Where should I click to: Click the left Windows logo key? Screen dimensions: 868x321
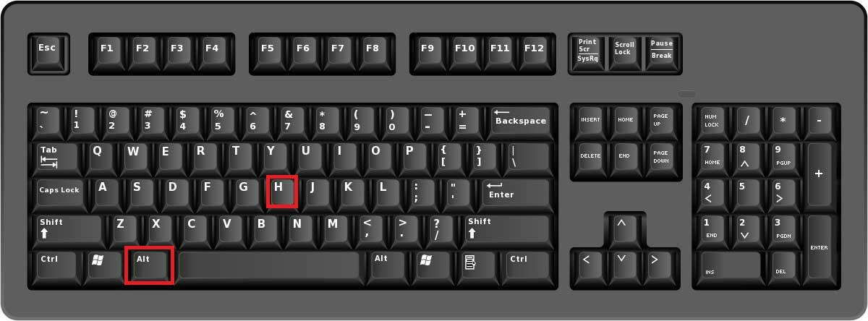[98, 265]
